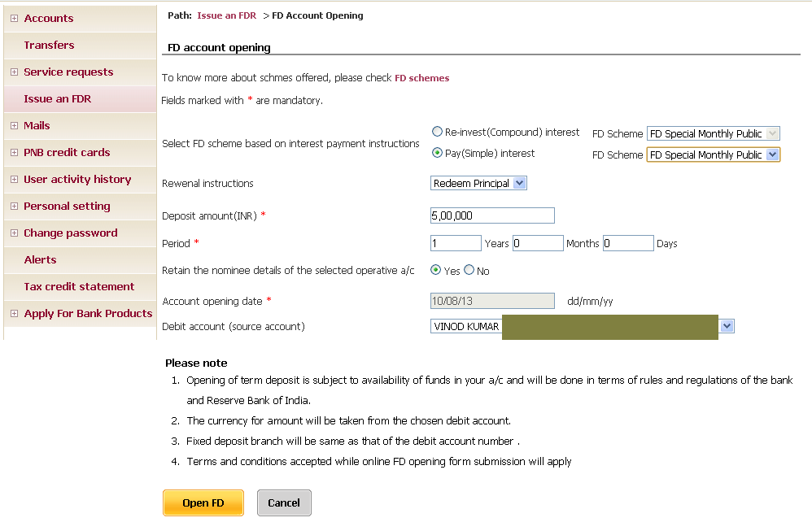The width and height of the screenshot is (812, 522).
Task: Expand the Mails section
Action: (x=14, y=125)
